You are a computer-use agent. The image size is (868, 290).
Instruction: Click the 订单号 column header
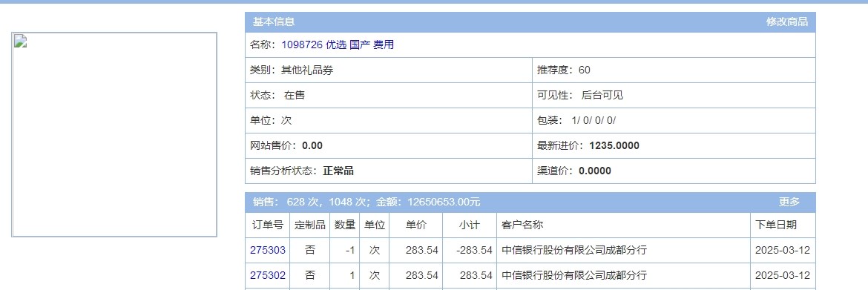coord(267,225)
